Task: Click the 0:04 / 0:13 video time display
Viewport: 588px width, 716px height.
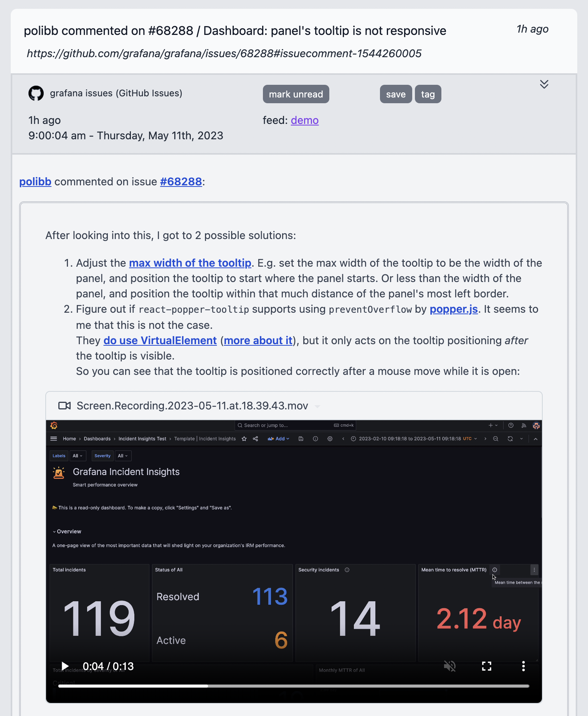Action: pos(108,666)
